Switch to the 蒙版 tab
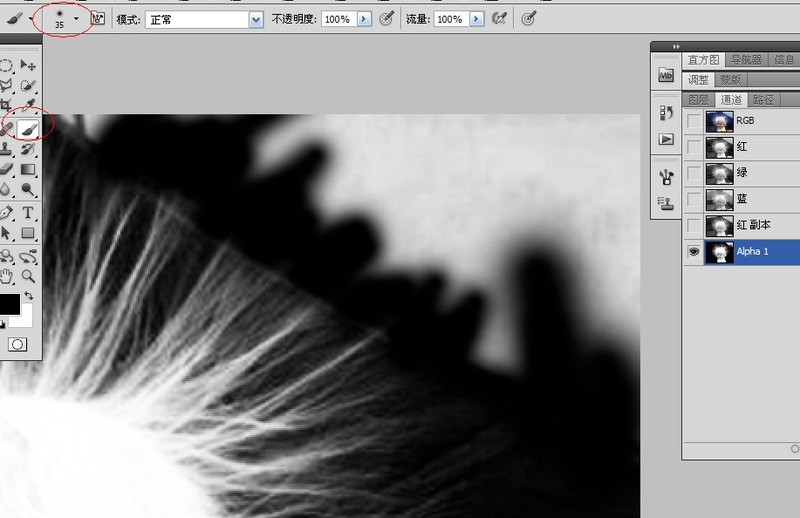This screenshot has height=518, width=800. point(731,80)
